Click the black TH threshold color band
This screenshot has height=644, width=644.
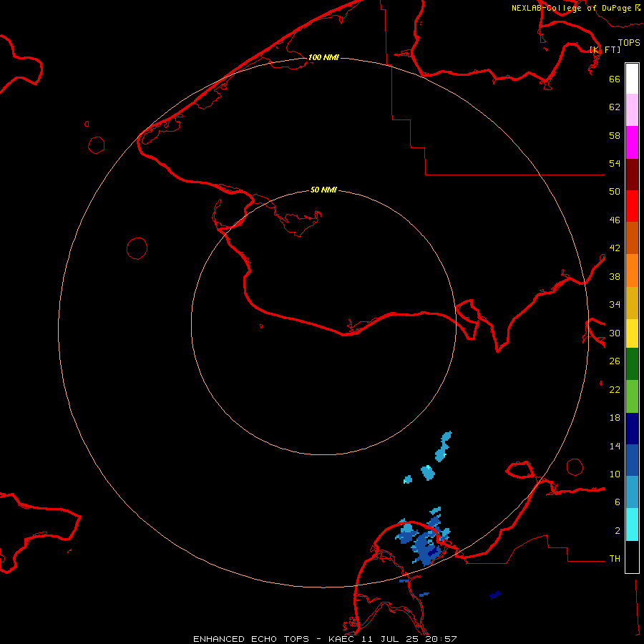click(x=632, y=557)
